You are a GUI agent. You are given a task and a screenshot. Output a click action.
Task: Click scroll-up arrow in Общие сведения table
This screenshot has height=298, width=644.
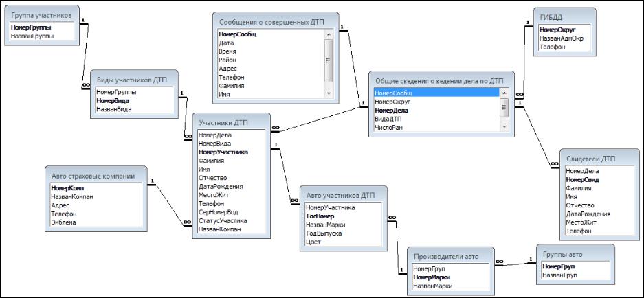coord(504,93)
